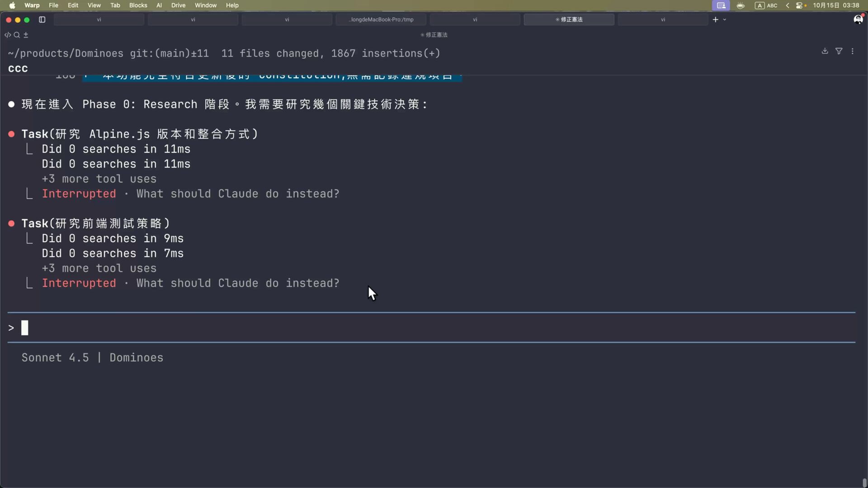Click the plus-minus diff icon
The width and height of the screenshot is (868, 488).
(x=26, y=35)
